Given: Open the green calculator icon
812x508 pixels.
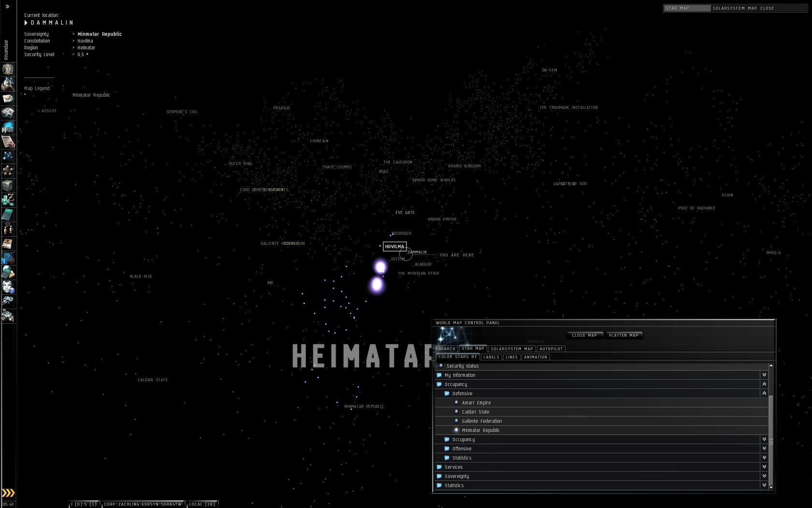Looking at the screenshot, I should click(x=8, y=214).
